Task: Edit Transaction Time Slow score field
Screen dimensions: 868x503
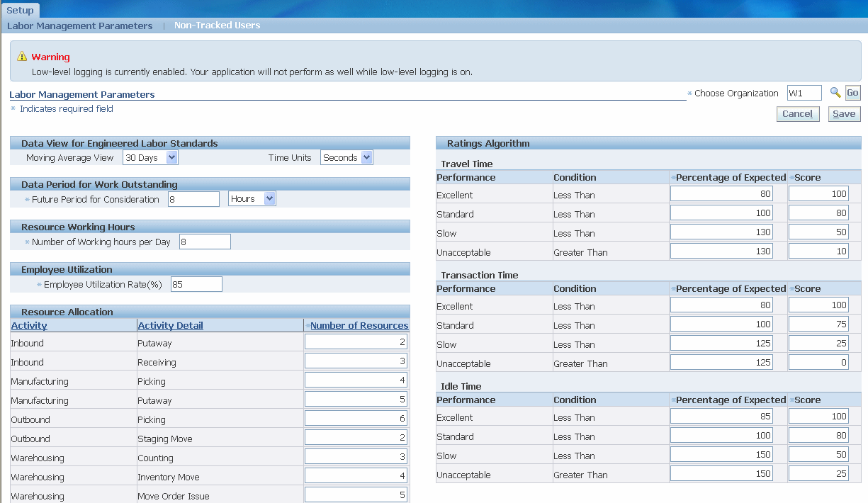Action: (818, 344)
